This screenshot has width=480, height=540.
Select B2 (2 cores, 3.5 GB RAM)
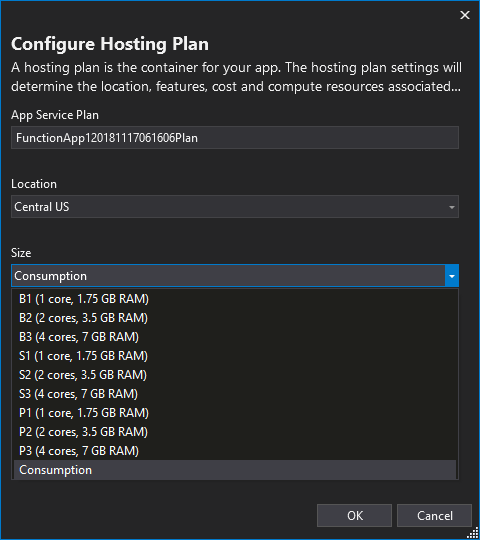pyautogui.click(x=235, y=318)
